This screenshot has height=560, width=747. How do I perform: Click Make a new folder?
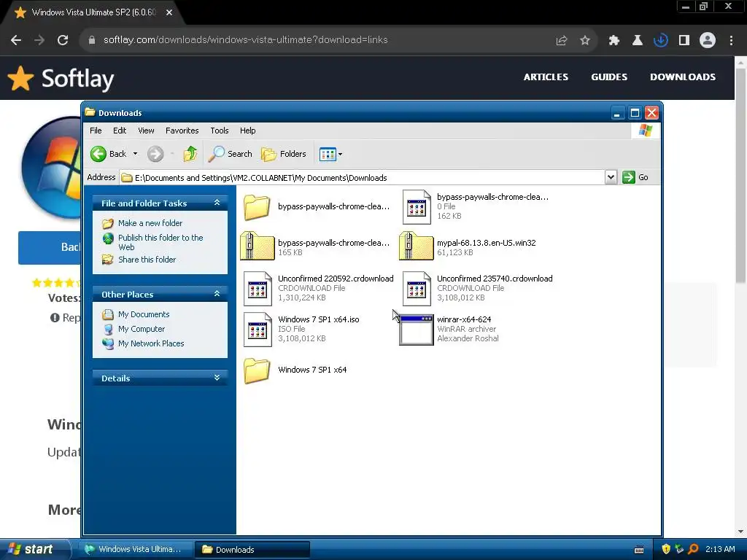[150, 223]
